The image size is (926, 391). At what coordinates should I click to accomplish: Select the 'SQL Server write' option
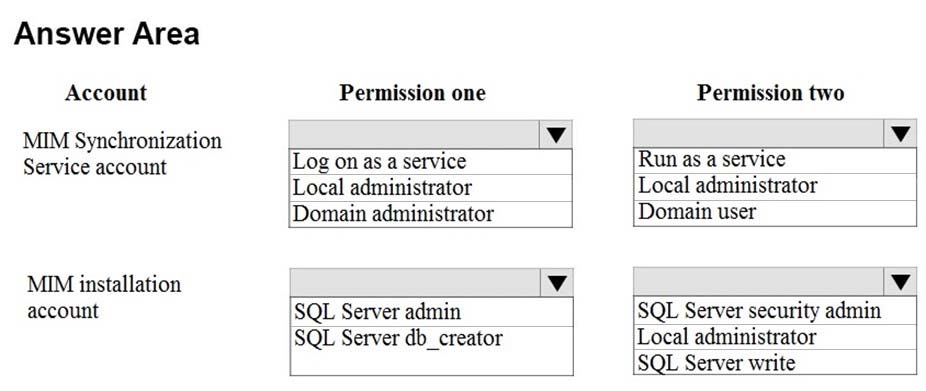(x=775, y=362)
